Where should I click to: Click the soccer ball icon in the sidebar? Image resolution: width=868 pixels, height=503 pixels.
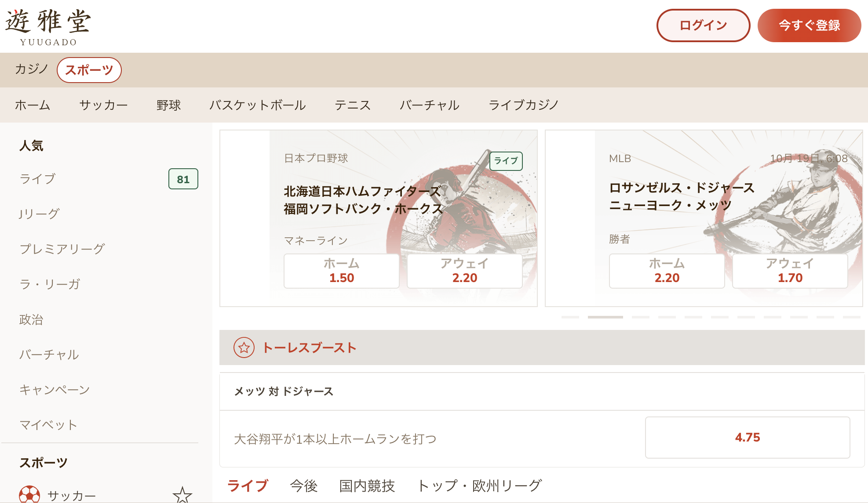29,495
